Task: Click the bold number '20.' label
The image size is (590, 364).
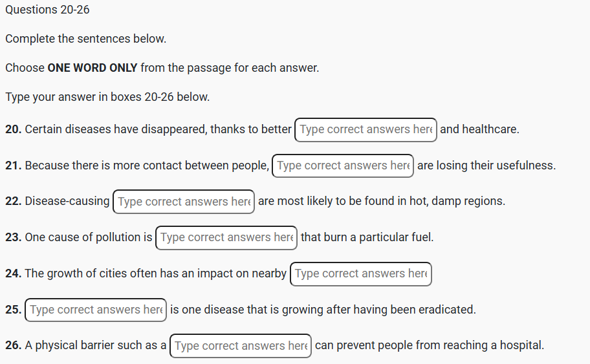Action: 14,129
